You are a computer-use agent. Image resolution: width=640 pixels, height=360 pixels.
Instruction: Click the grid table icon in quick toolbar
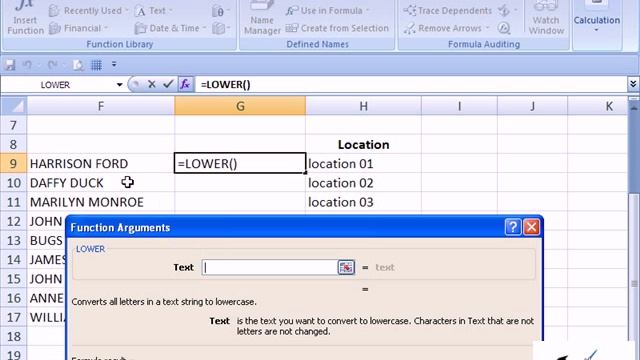tap(96, 65)
